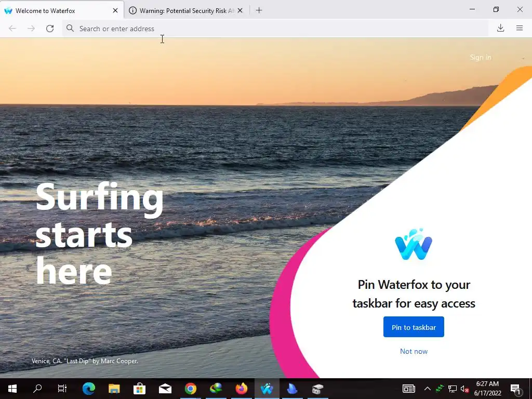532x399 pixels.
Task: Open the Downloads panel icon
Action: coord(500,28)
